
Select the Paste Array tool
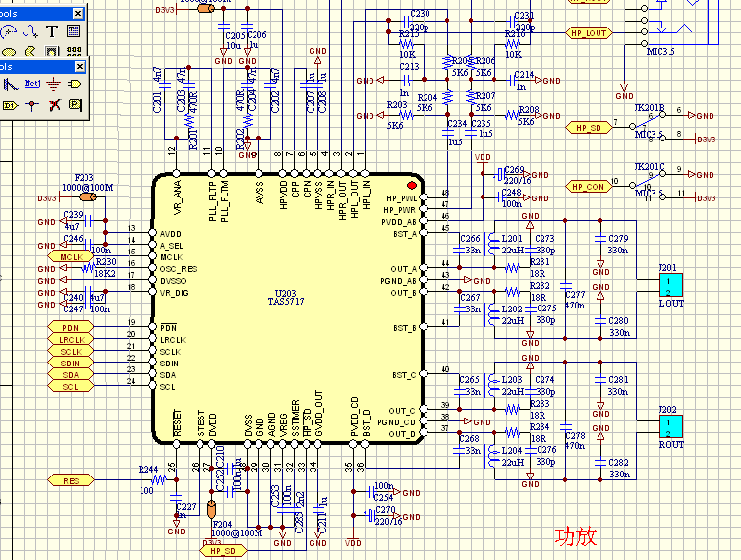pos(74,51)
